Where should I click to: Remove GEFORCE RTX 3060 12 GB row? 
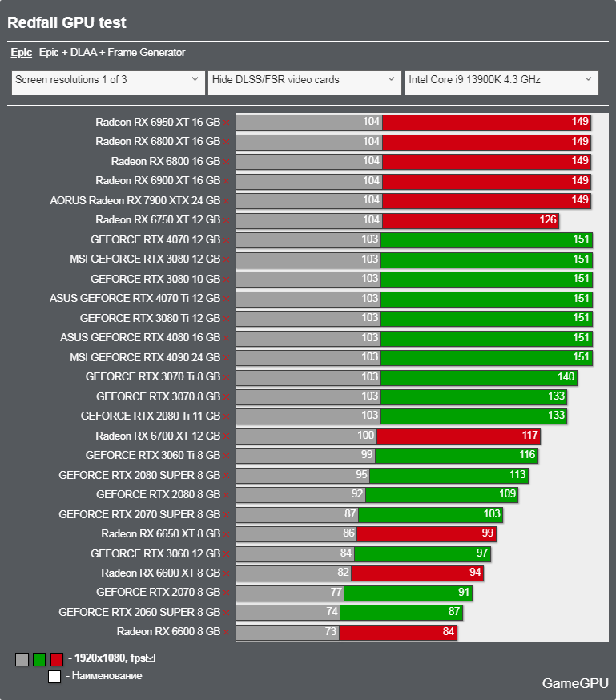point(227,554)
